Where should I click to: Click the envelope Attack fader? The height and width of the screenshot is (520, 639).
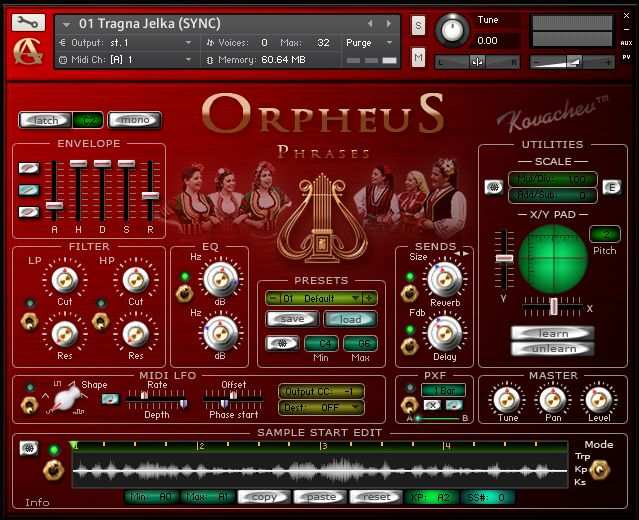[54, 205]
